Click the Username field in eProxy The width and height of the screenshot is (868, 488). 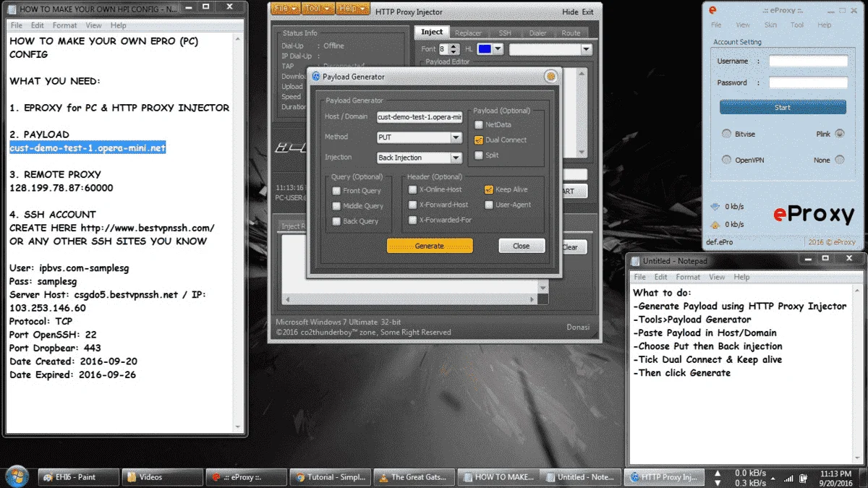coord(808,61)
